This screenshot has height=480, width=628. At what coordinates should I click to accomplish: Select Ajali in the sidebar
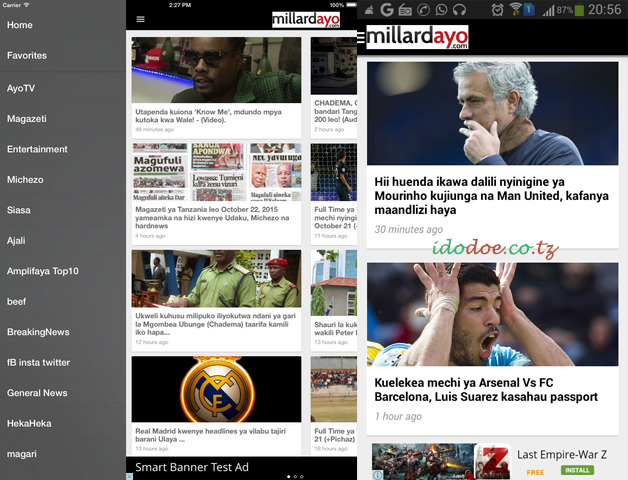point(62,240)
